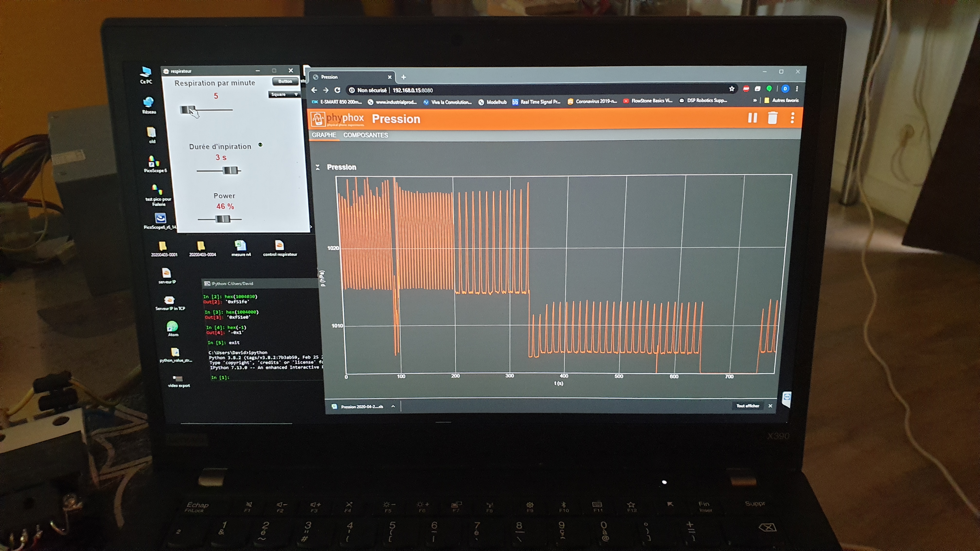Open the phyphox three-dot menu
The width and height of the screenshot is (980, 551).
click(x=792, y=118)
